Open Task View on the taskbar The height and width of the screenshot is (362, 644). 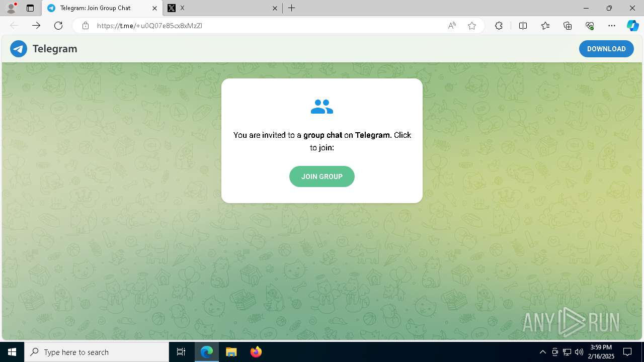tap(181, 352)
